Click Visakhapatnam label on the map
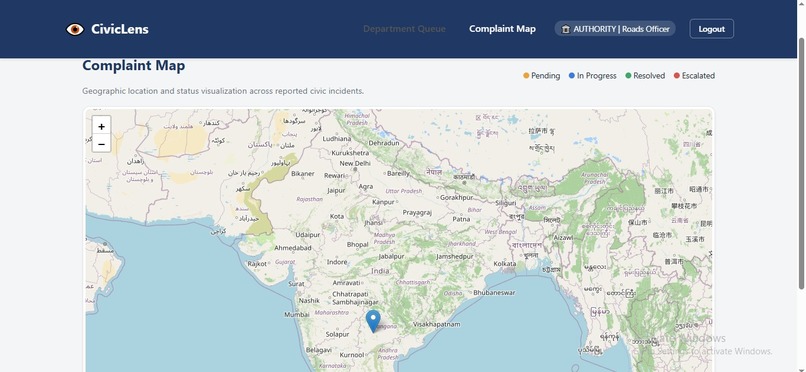This screenshot has height=372, width=806. (x=437, y=324)
